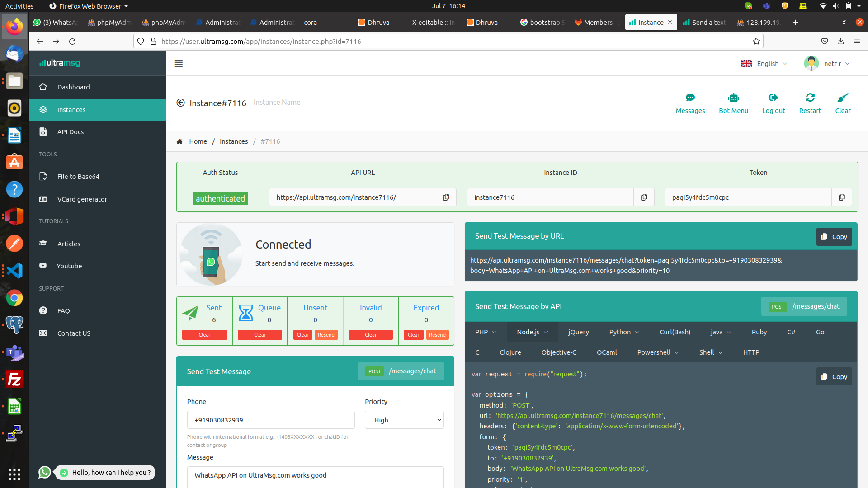Open the Priority High dropdown
The width and height of the screenshot is (868, 488).
[404, 420]
